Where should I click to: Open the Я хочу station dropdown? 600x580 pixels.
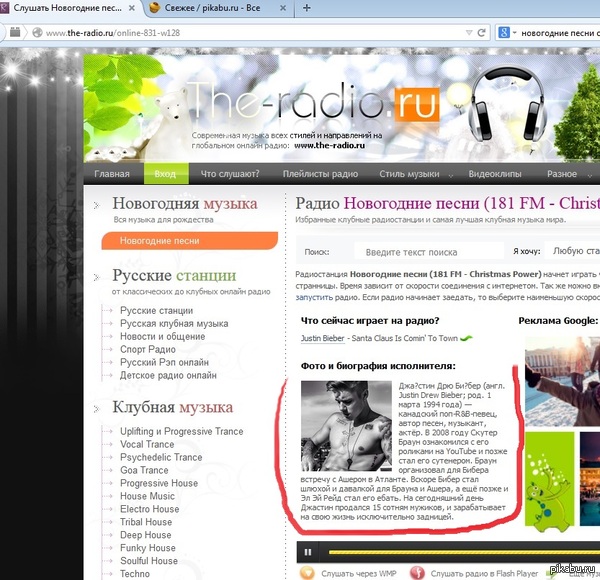[x=572, y=251]
